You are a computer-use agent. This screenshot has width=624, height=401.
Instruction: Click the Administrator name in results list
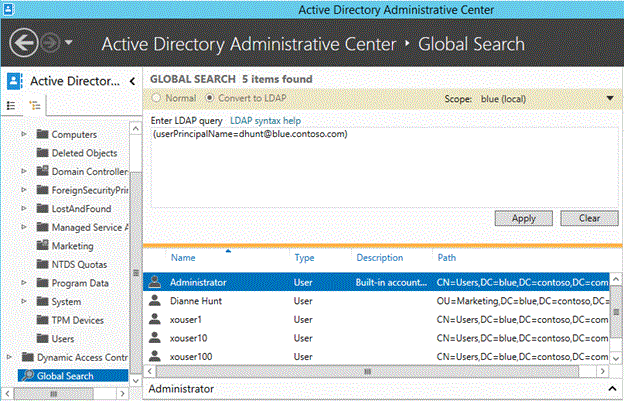coord(198,282)
